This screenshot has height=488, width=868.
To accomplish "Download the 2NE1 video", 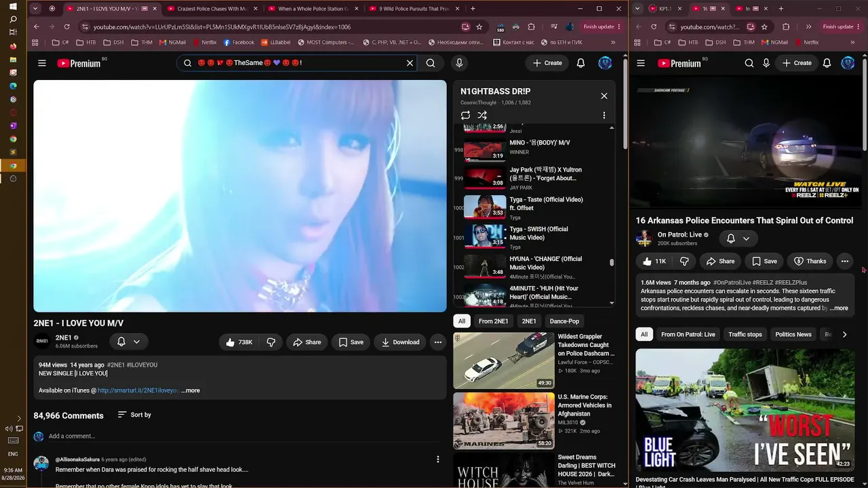I will point(400,342).
